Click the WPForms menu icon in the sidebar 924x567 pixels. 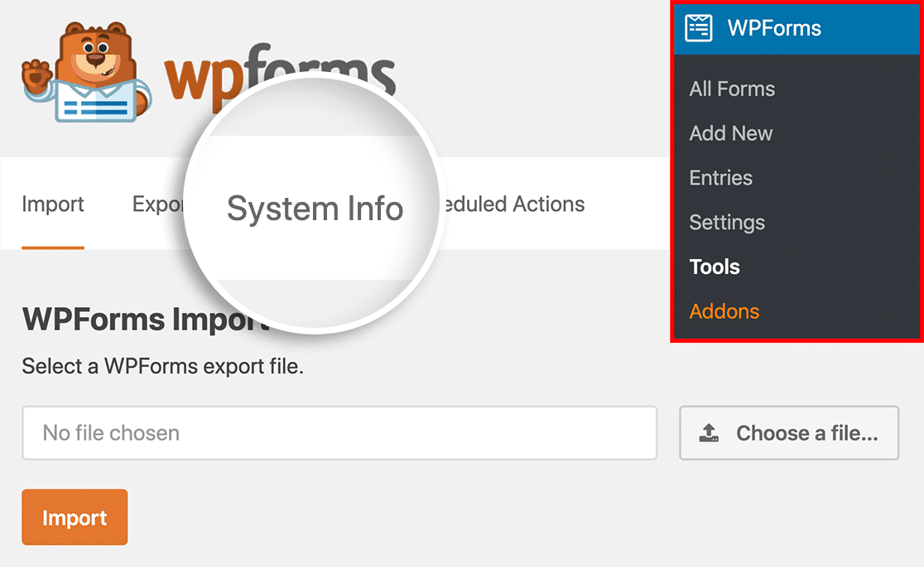click(x=698, y=27)
